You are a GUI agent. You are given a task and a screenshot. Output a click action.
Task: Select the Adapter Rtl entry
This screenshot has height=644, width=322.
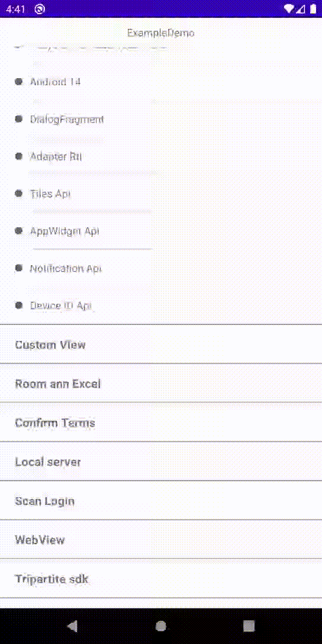point(56,156)
